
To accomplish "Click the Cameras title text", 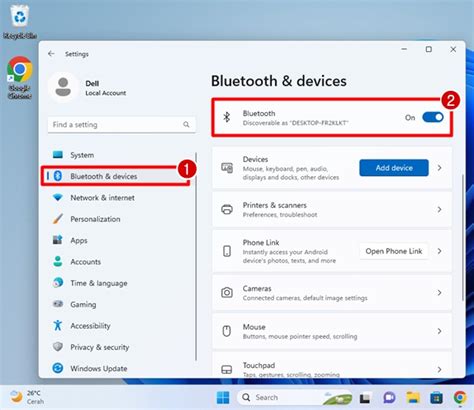I will pos(257,288).
